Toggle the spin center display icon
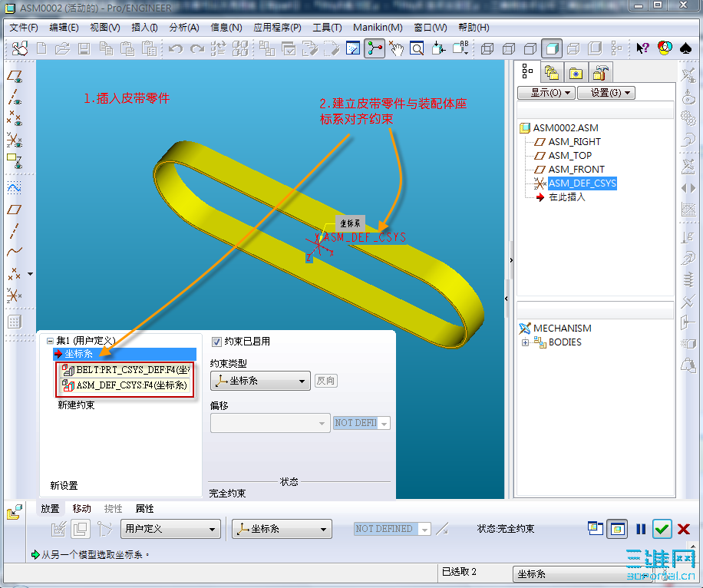 375,48
